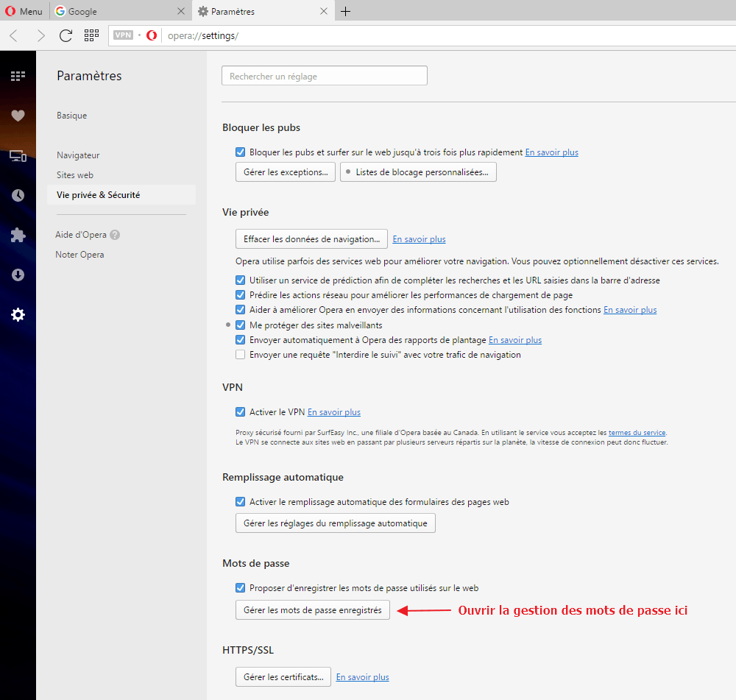Viewport: 736px width, 700px height.
Task: Open Downloads arrow icon in sidebar
Action: pos(18,275)
